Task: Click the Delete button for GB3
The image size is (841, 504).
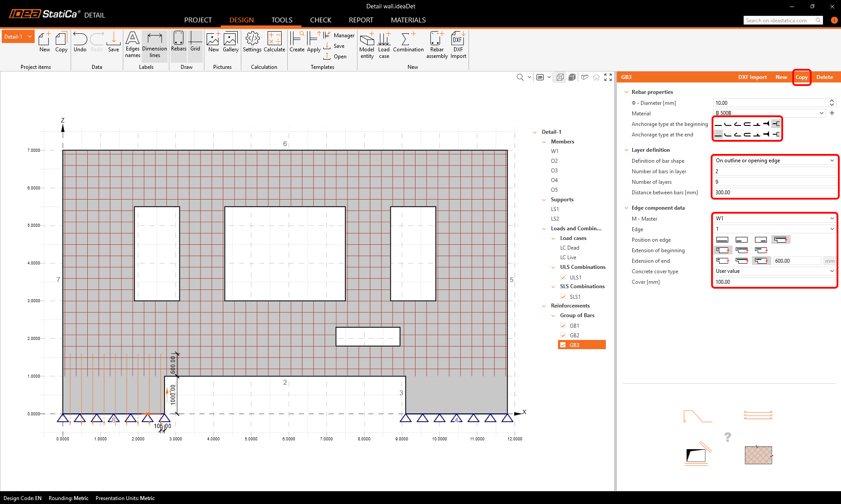Action: tap(824, 77)
